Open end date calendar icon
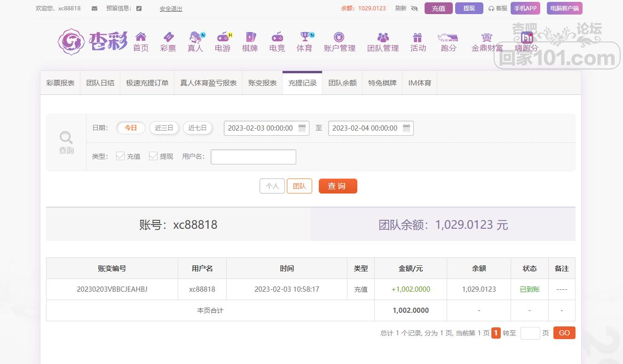This screenshot has height=364, width=623. [x=407, y=128]
